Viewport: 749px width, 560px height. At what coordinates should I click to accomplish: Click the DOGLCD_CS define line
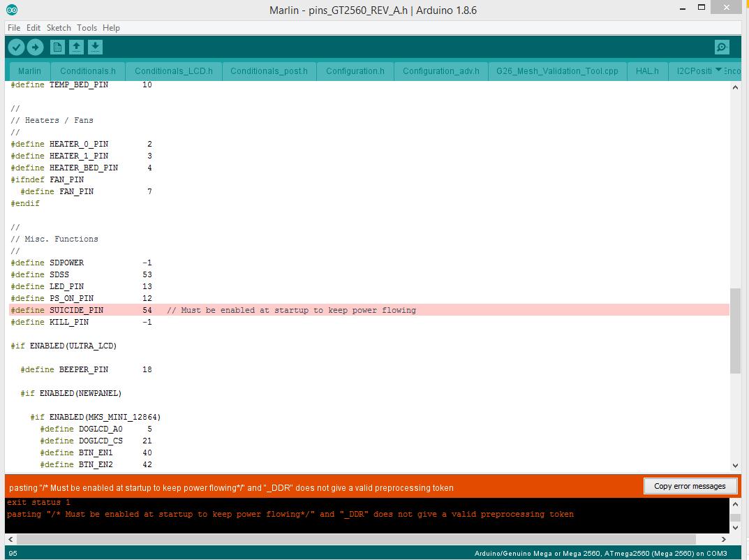(x=96, y=441)
